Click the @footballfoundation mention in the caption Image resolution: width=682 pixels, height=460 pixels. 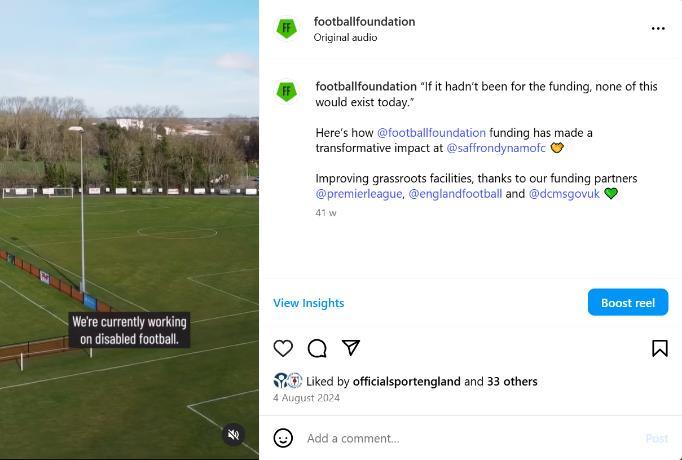click(431, 133)
